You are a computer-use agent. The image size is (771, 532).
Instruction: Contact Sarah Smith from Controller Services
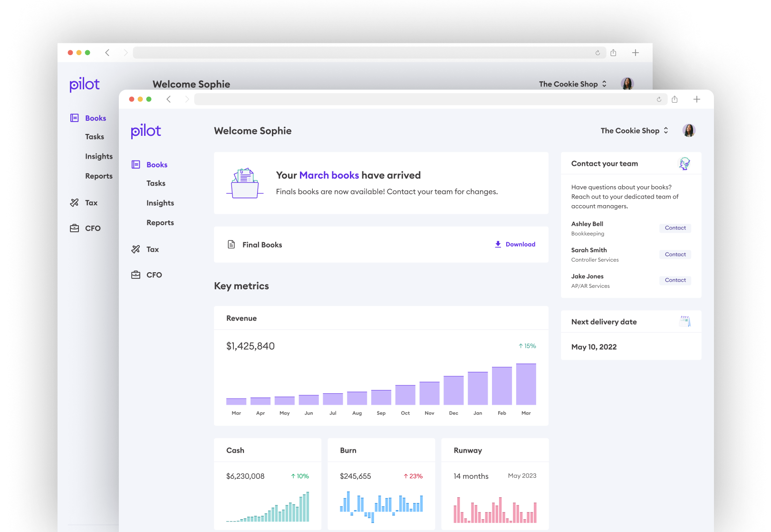click(x=675, y=255)
